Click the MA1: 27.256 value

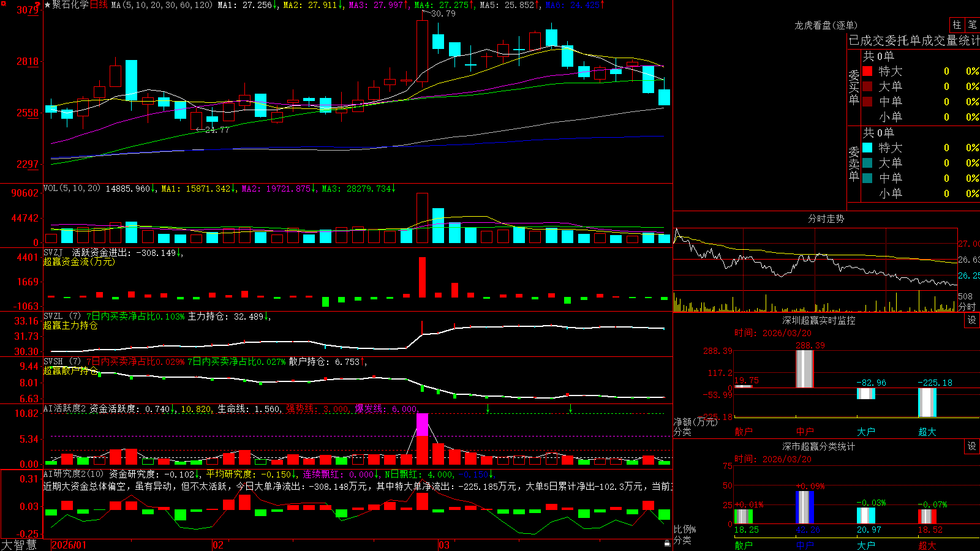pos(248,5)
